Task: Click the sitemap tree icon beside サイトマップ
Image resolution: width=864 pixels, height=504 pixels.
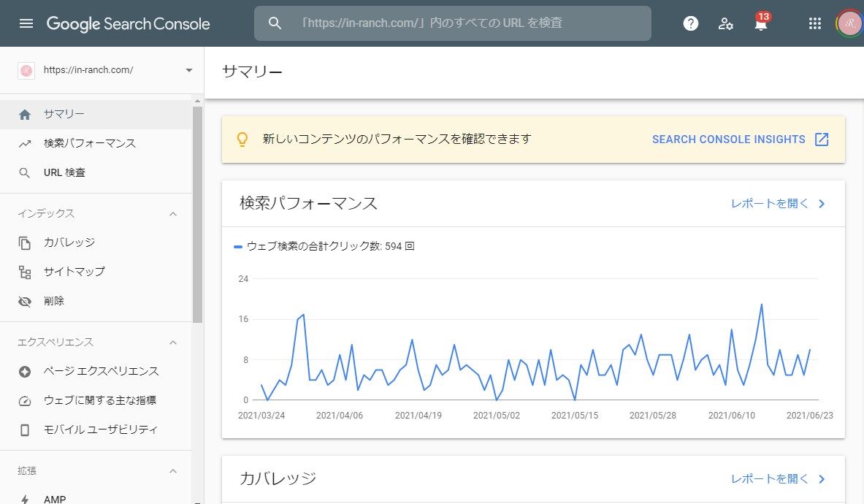Action: (x=25, y=272)
